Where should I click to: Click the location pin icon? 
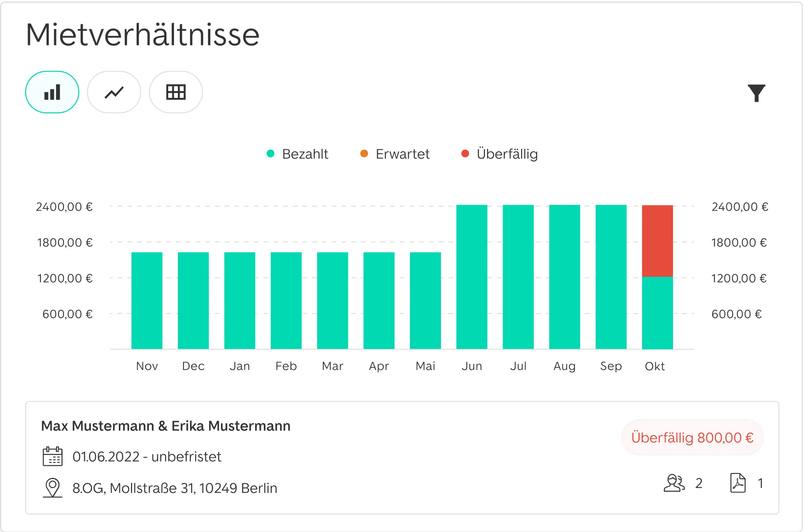(x=52, y=488)
